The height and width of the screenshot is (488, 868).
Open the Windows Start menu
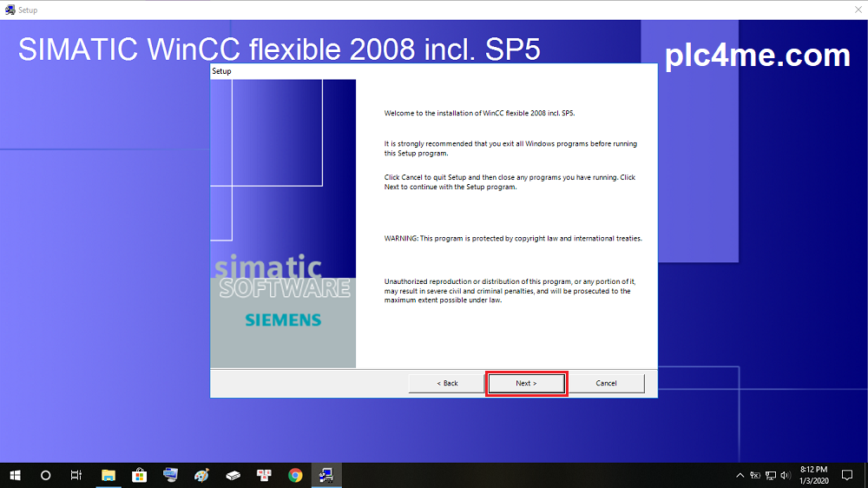pos(15,475)
